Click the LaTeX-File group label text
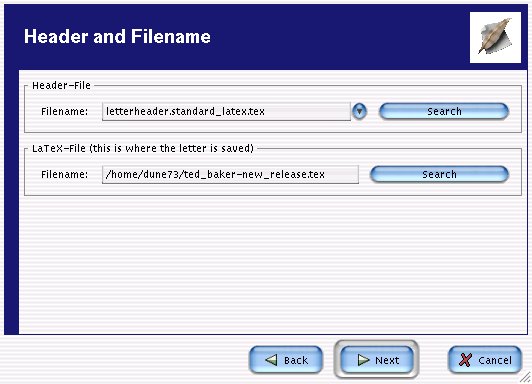The width and height of the screenshot is (532, 384). tap(143, 149)
